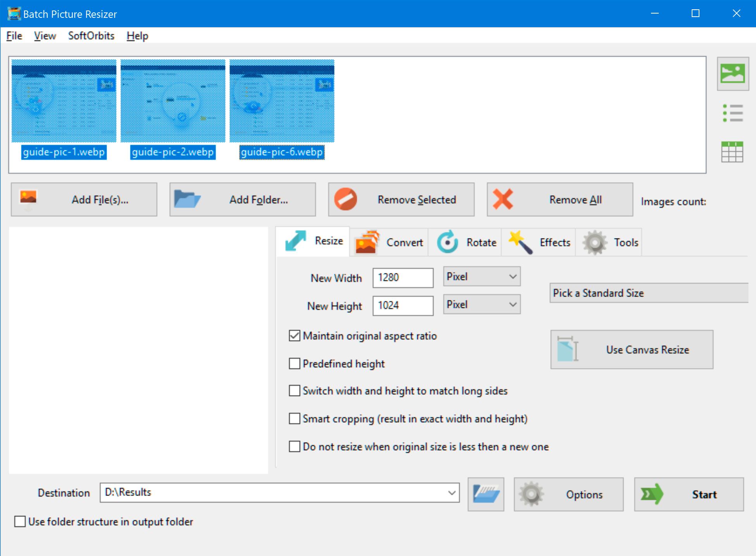This screenshot has width=756, height=556.
Task: Enable Smart cropping checkbox
Action: pyautogui.click(x=294, y=419)
